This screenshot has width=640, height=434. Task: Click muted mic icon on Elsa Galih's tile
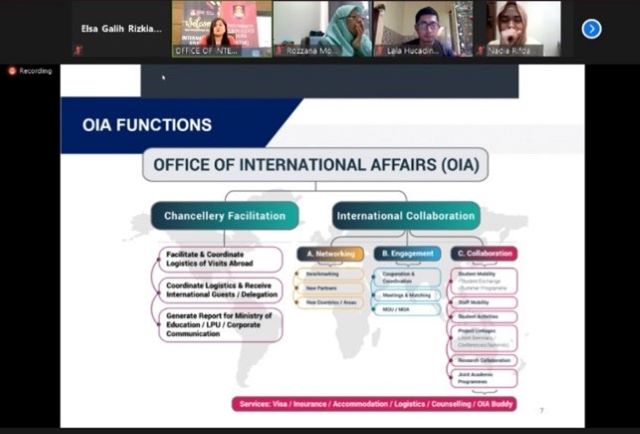pos(78,50)
